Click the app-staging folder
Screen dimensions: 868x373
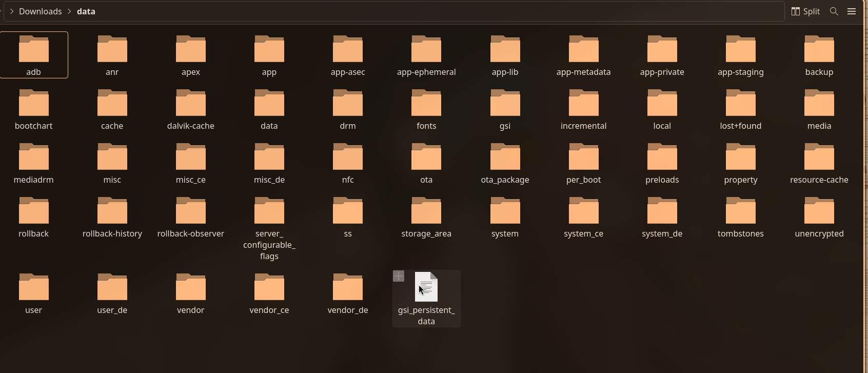click(x=741, y=55)
